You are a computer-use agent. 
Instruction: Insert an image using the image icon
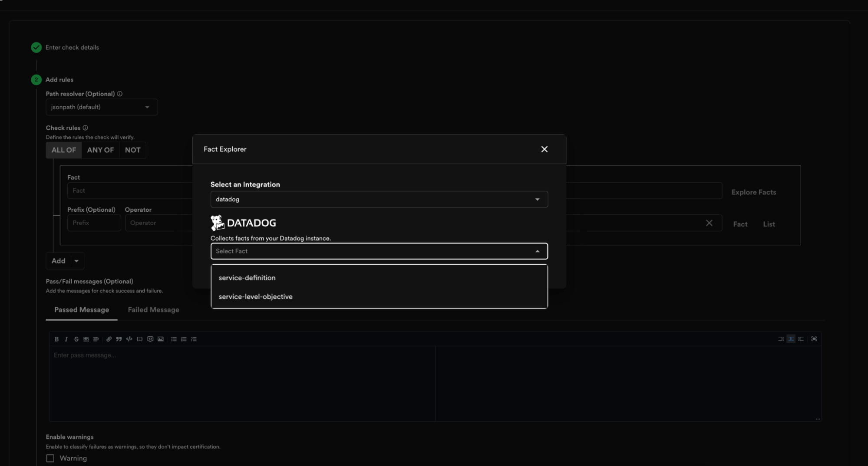coord(160,339)
